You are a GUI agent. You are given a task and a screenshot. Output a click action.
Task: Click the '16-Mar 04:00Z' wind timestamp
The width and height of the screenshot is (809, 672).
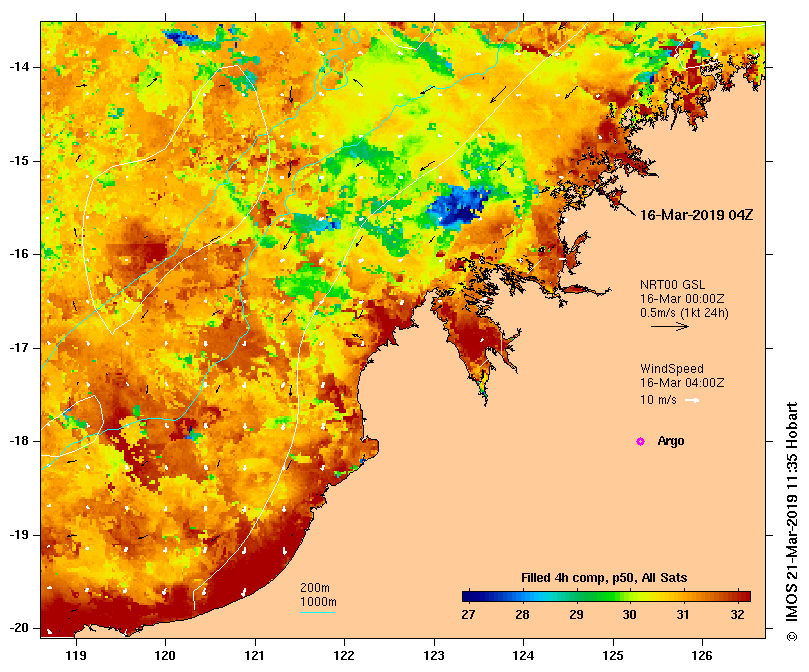pyautogui.click(x=682, y=383)
